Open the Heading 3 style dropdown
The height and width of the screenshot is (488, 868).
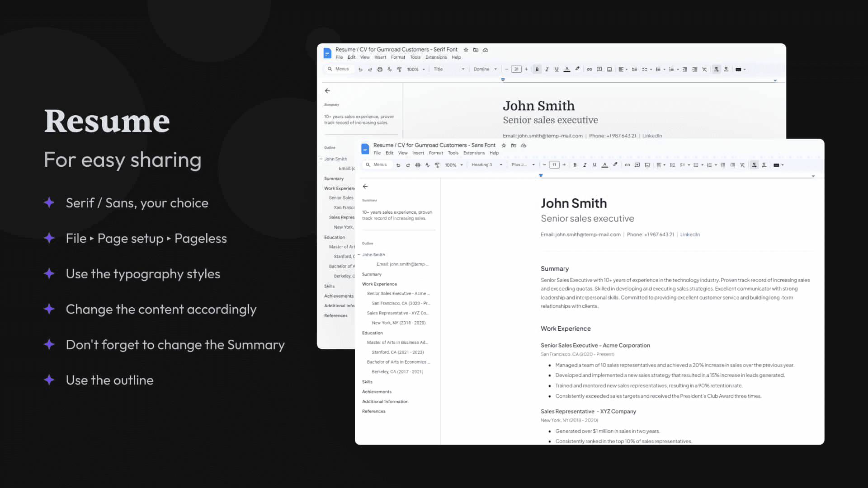pyautogui.click(x=501, y=165)
